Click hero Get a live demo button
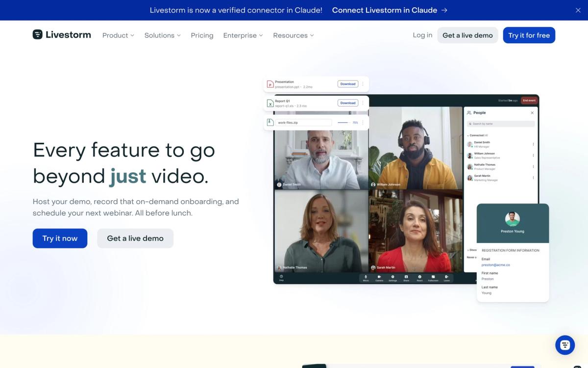The width and height of the screenshot is (588, 368). coord(135,238)
